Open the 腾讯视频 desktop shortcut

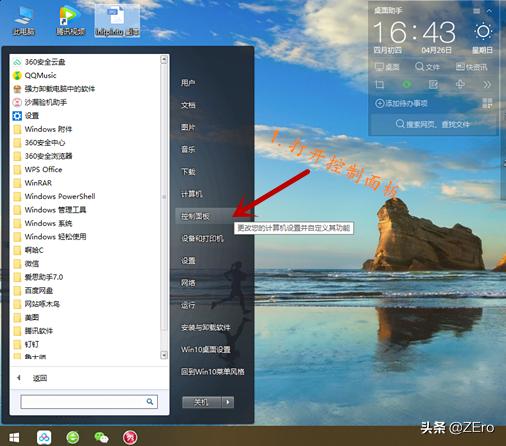click(70, 21)
